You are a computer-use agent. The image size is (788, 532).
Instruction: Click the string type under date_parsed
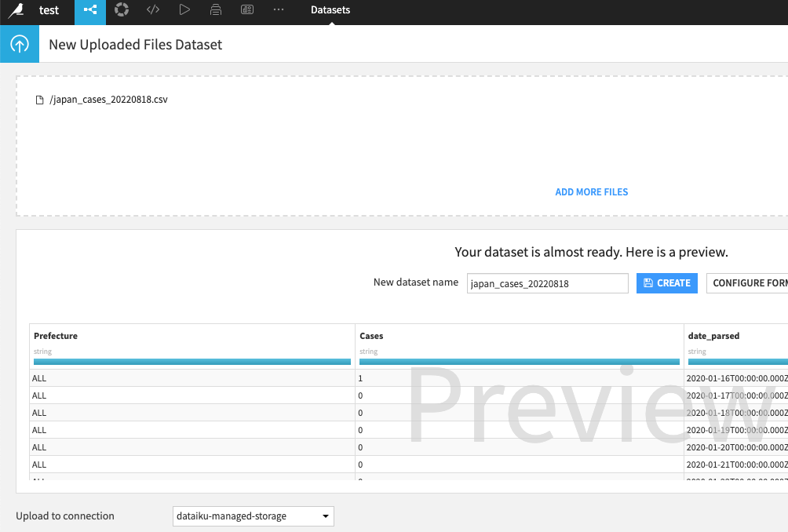(x=697, y=352)
